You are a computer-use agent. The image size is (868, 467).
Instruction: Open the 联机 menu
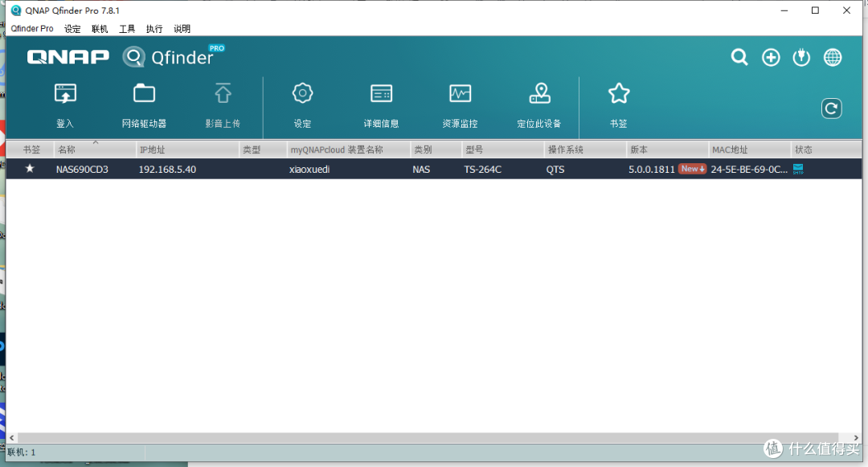click(100, 29)
